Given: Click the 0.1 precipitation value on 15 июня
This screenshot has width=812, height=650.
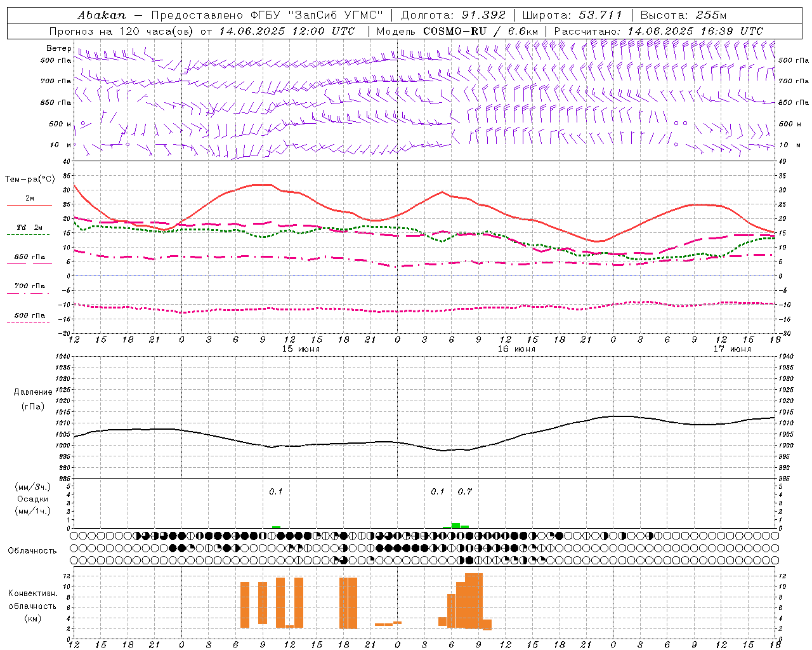Looking at the screenshot, I should click(276, 491).
